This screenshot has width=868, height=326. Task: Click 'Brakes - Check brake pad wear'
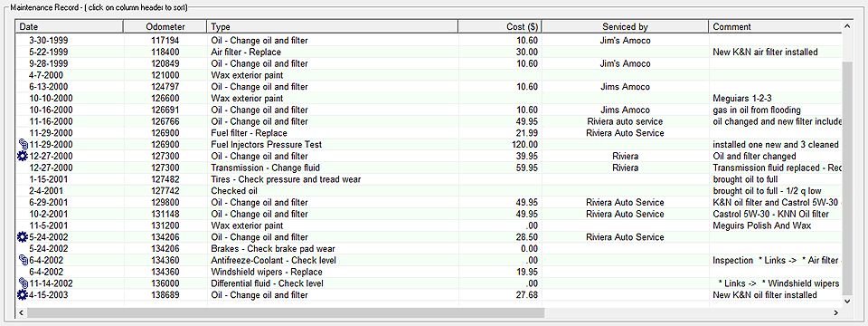(x=273, y=249)
